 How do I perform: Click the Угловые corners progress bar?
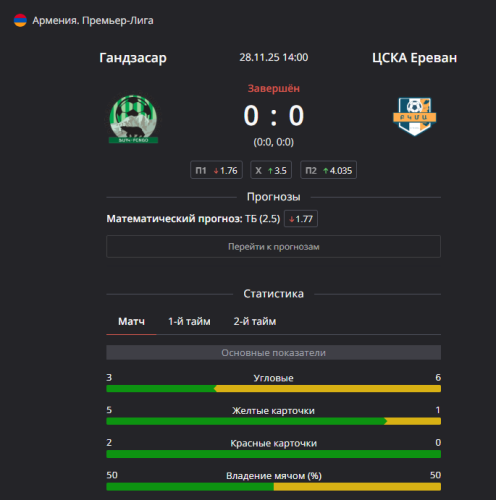click(x=273, y=389)
